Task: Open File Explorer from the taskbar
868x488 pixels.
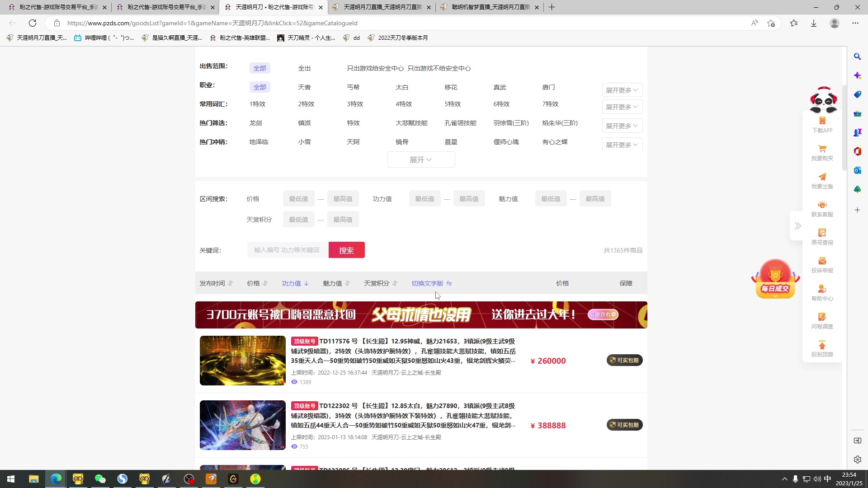Action: pos(33,479)
